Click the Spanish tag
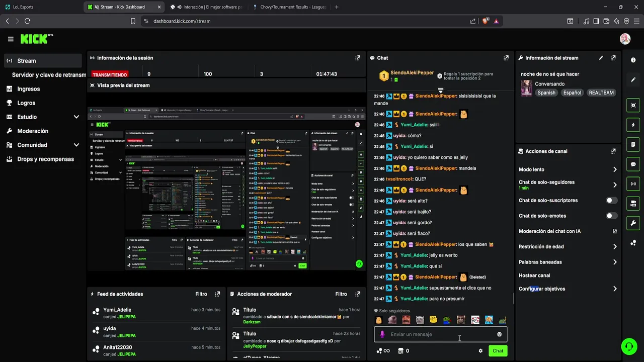The height and width of the screenshot is (362, 644). tap(546, 93)
